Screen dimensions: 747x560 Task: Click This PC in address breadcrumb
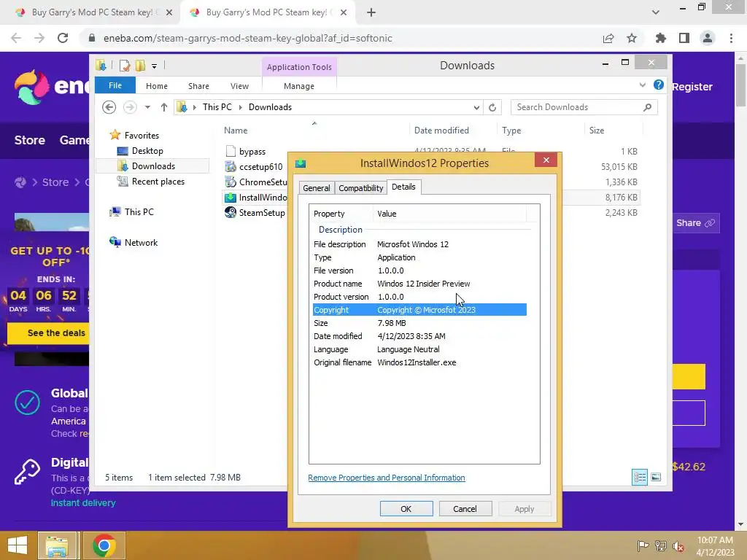pyautogui.click(x=217, y=107)
